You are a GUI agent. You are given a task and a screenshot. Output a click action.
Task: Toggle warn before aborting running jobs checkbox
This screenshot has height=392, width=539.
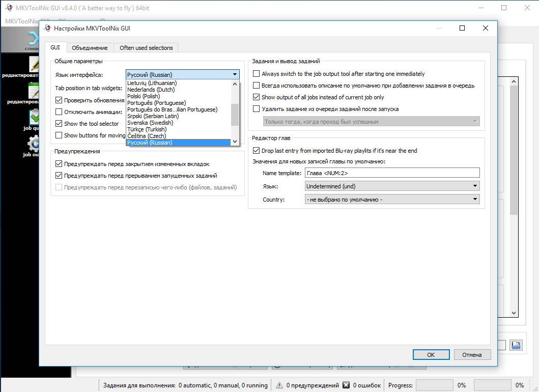click(x=59, y=175)
